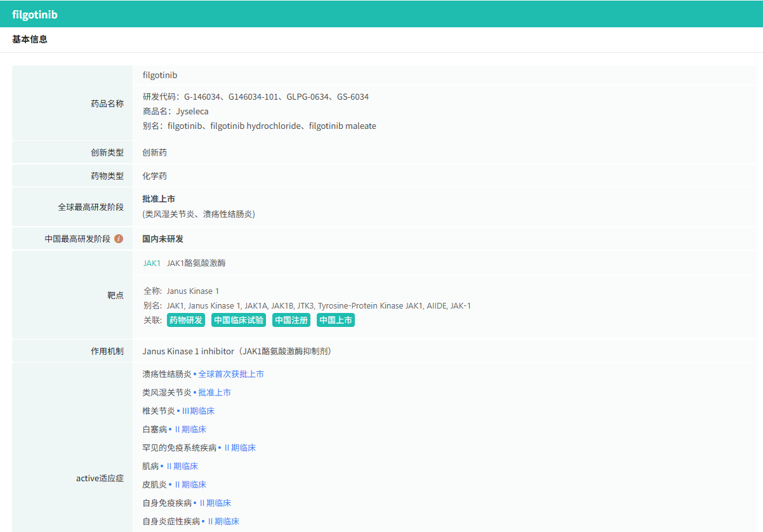Open II期临床 link for 自身炎症性疾病
The height and width of the screenshot is (532, 763).
pyautogui.click(x=223, y=522)
